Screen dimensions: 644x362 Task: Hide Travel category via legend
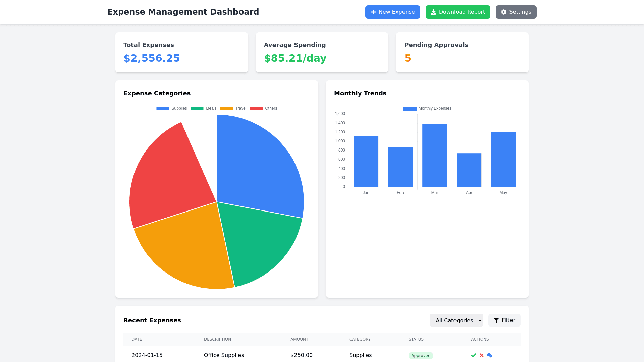233,108
